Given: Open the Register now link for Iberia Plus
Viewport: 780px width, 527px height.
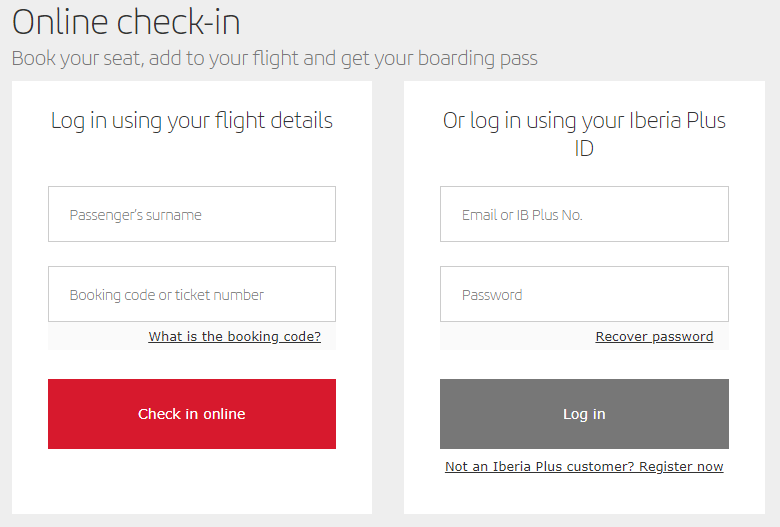Looking at the screenshot, I should [584, 467].
